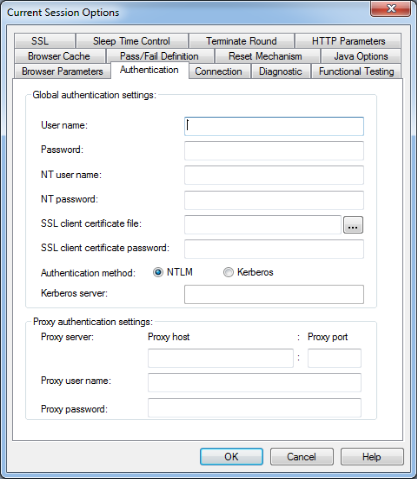Click the Proxy port field

point(334,358)
